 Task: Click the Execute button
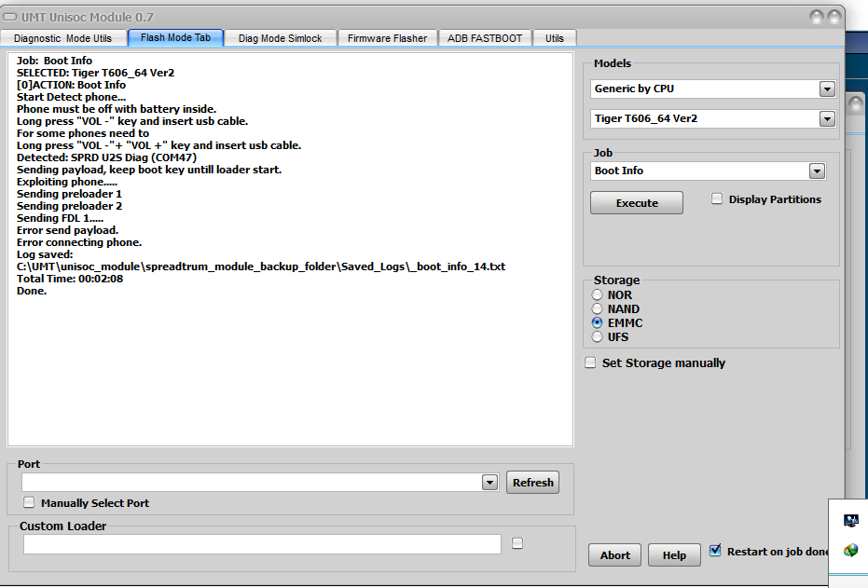637,203
